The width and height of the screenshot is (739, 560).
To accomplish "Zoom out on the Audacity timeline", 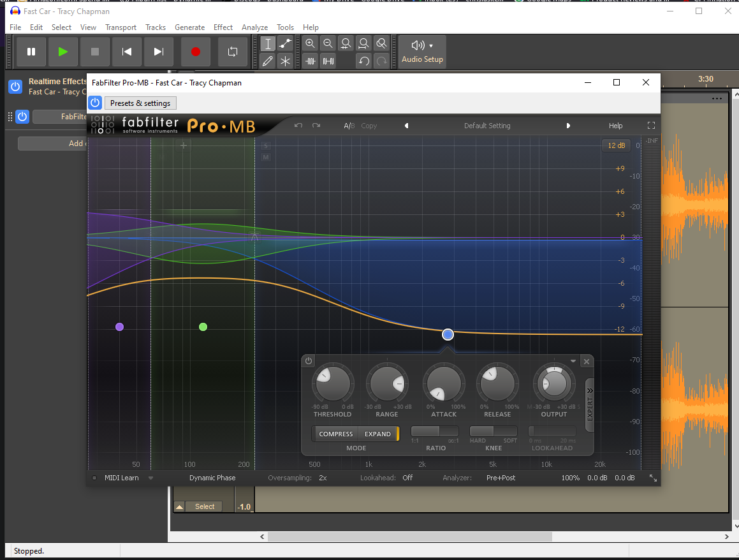I will tap(328, 44).
